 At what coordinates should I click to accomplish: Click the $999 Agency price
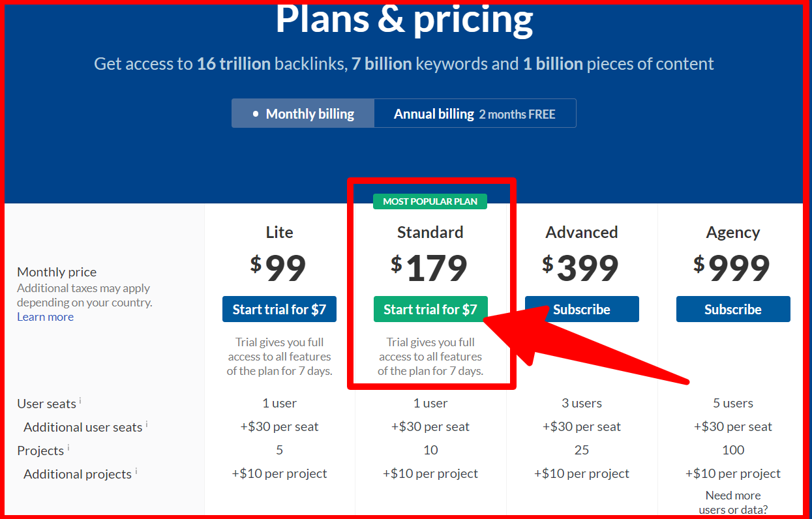(732, 267)
